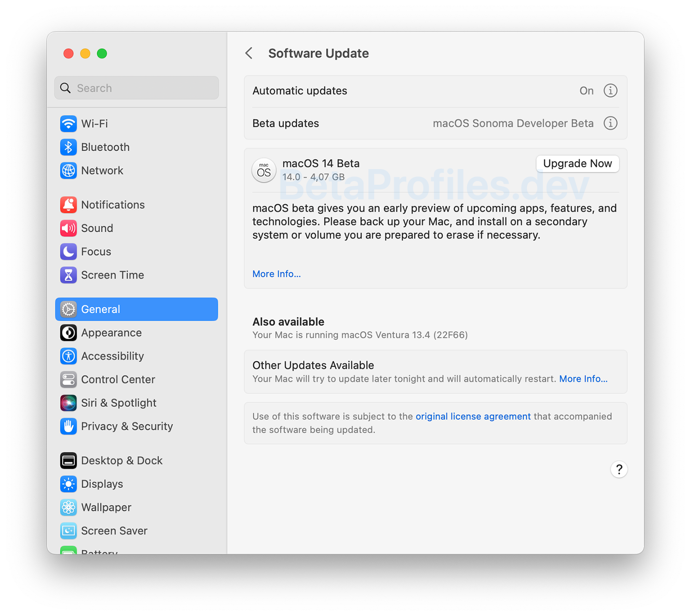Viewport: 691px width, 616px height.
Task: Select Notifications label in sidebar
Action: pos(113,205)
